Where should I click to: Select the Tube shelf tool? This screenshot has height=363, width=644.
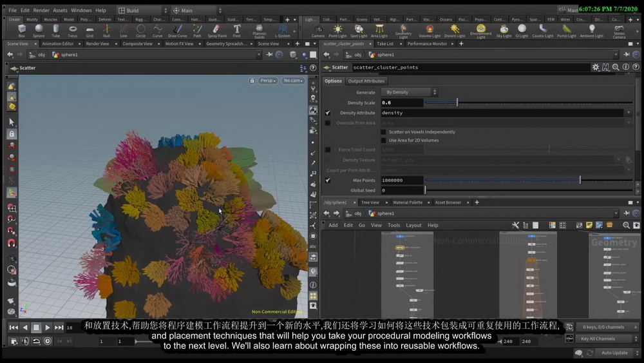pos(56,31)
